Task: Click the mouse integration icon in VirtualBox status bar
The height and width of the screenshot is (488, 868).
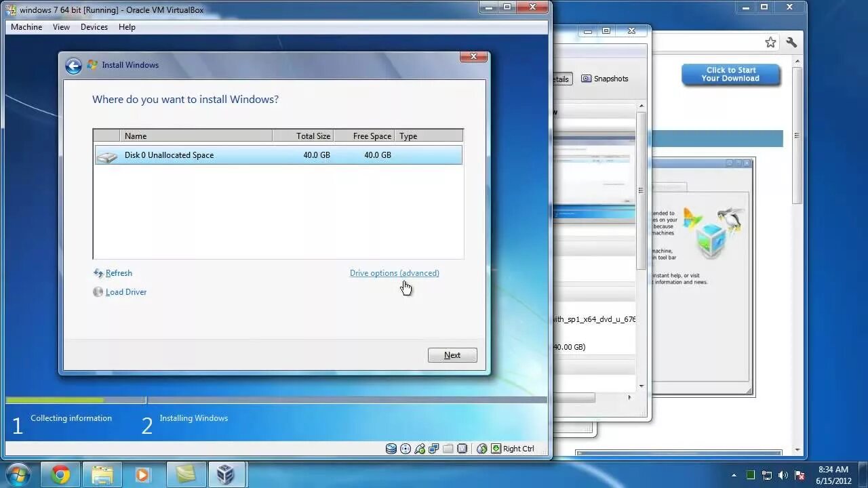Action: coord(481,449)
